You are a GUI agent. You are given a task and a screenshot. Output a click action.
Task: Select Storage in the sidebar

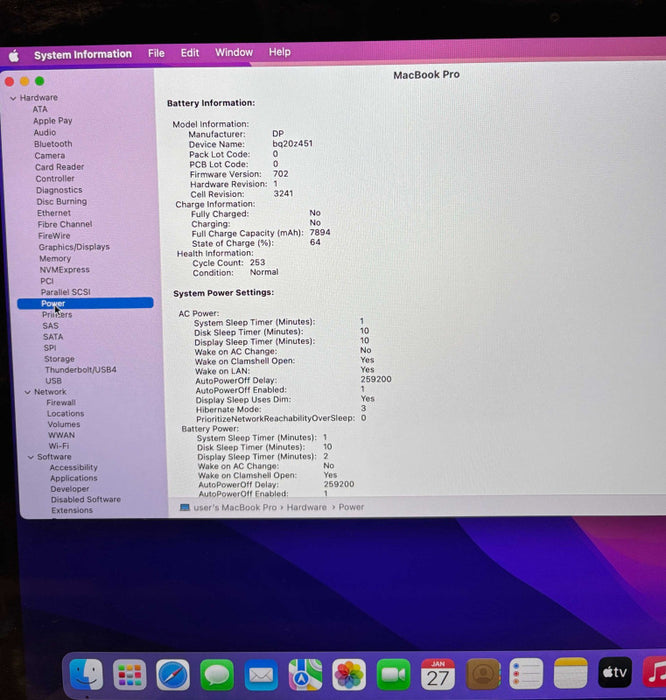pyautogui.click(x=59, y=359)
